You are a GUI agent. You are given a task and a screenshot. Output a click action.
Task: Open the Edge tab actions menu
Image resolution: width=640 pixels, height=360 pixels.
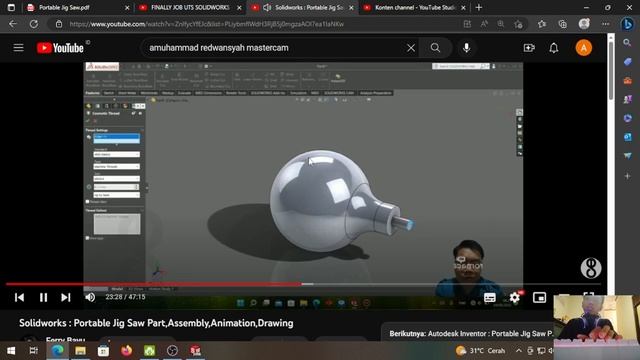11,7
